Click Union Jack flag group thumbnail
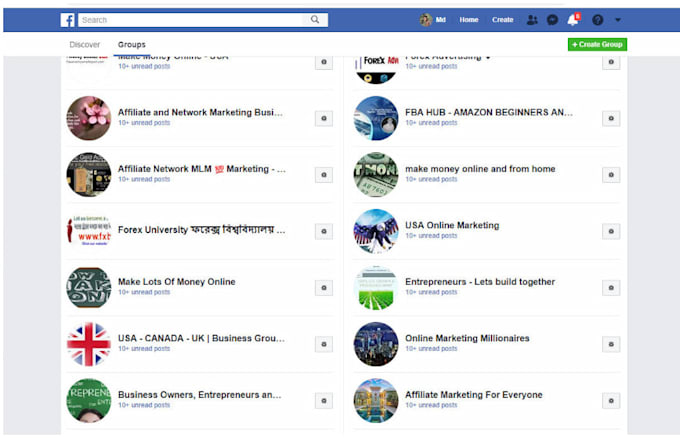Screen dimensions: 680x438 [x=88, y=344]
